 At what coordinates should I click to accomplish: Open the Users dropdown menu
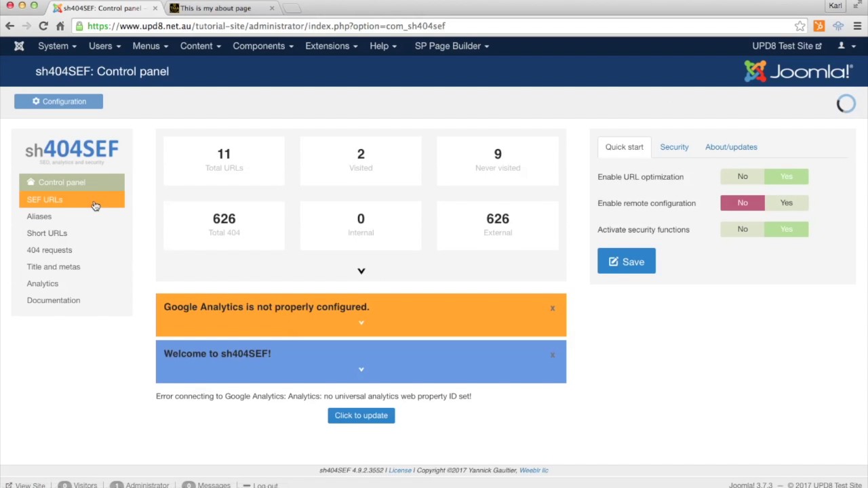click(104, 46)
